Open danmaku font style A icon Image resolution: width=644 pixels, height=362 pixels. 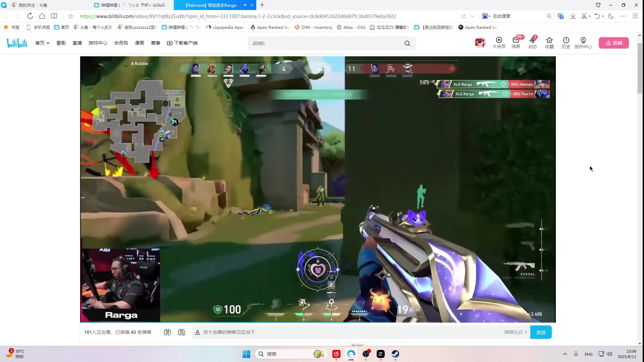[198, 332]
